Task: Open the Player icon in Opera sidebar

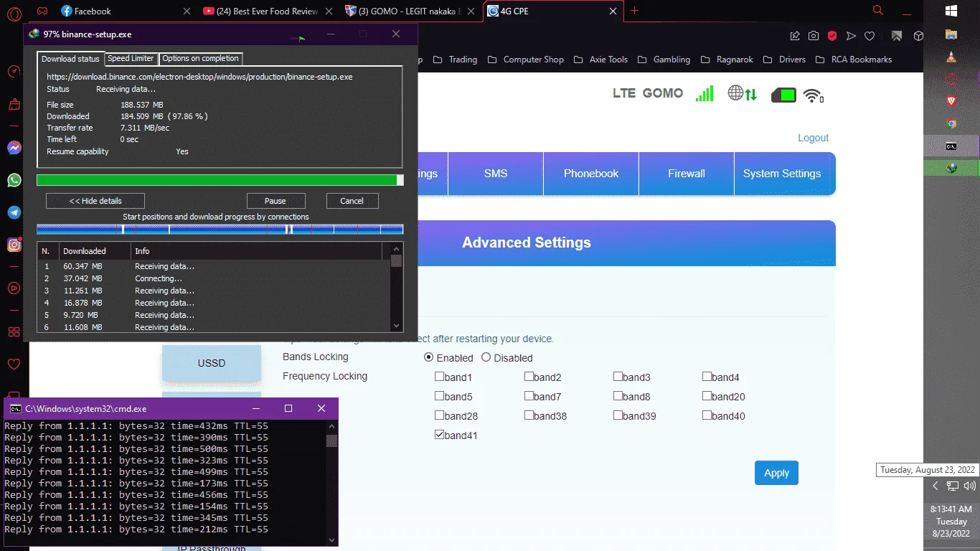Action: click(14, 288)
